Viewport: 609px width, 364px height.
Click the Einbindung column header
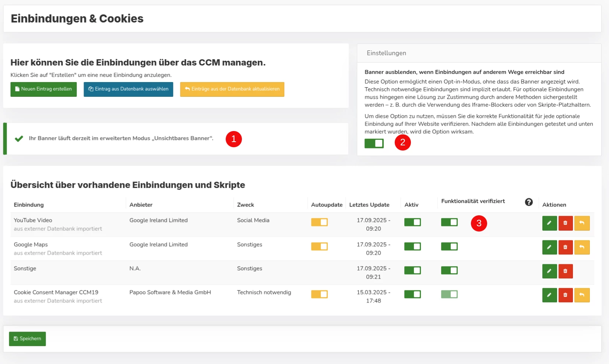click(29, 205)
